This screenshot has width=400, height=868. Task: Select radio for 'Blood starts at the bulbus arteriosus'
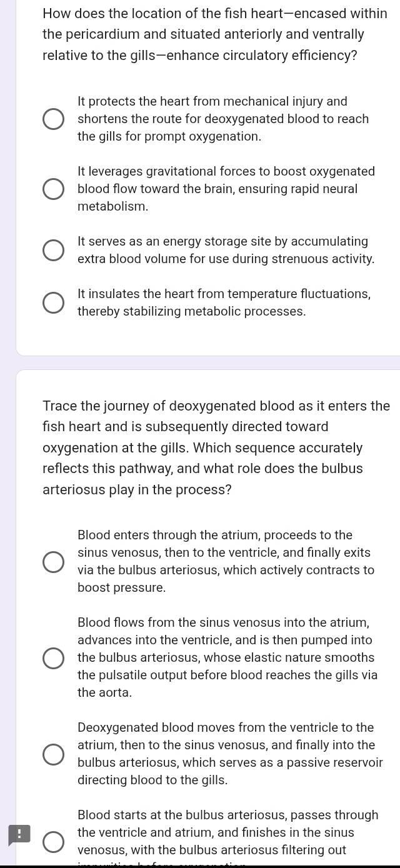point(53,841)
